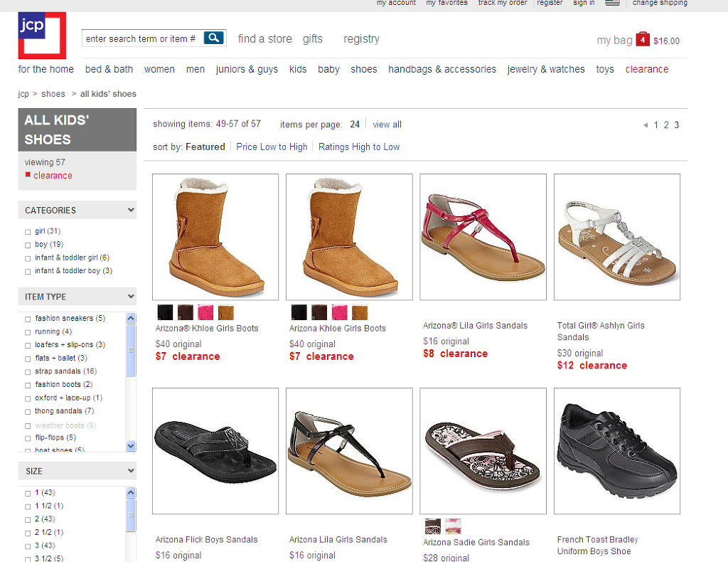This screenshot has height=562, width=728.
Task: Open the red shopping bag icon
Action: coord(643,39)
